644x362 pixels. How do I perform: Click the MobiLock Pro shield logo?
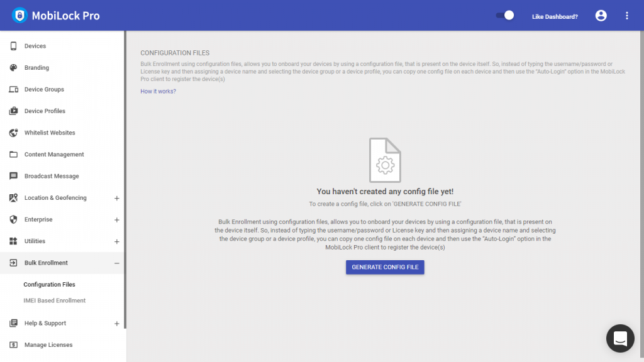click(x=19, y=16)
